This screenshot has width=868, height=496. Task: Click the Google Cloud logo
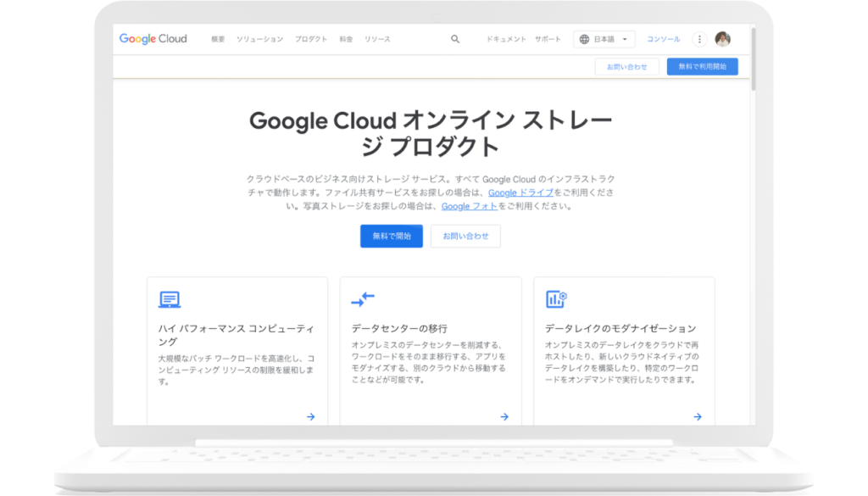153,39
